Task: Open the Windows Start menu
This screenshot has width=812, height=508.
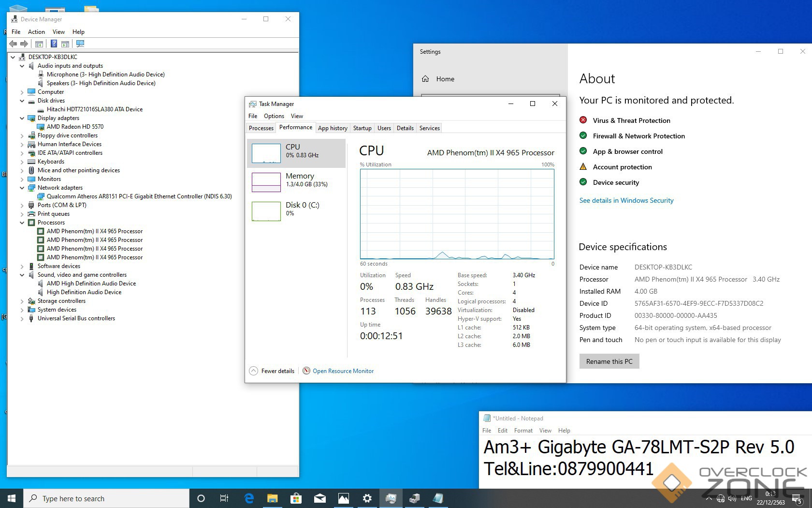Action: pos(12,498)
